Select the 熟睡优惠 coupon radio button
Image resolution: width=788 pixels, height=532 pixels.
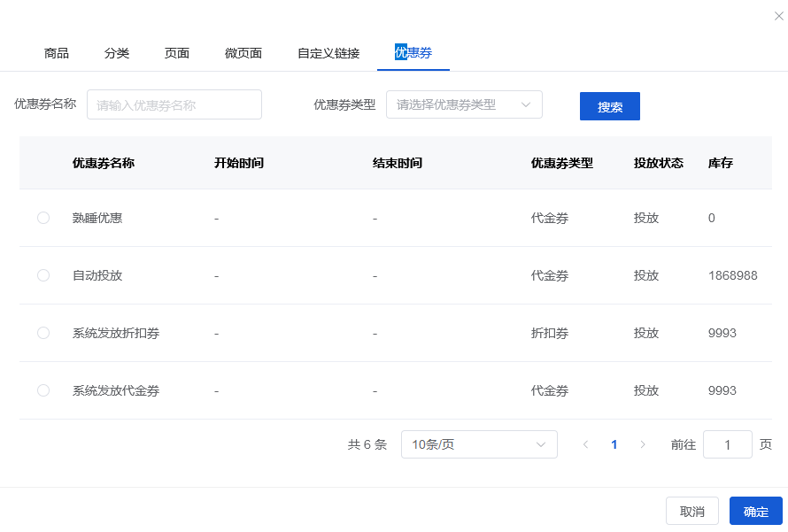pyautogui.click(x=43, y=218)
